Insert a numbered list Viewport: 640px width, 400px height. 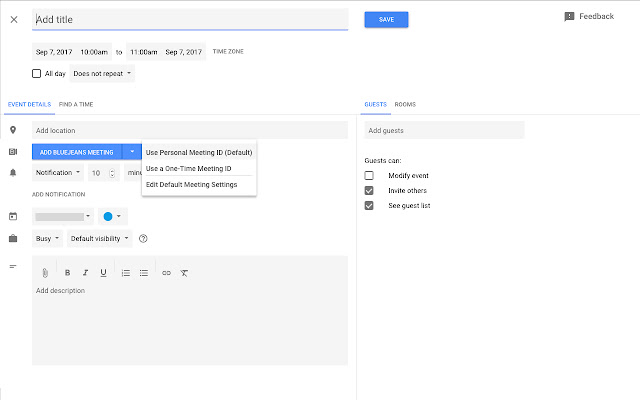(x=125, y=272)
